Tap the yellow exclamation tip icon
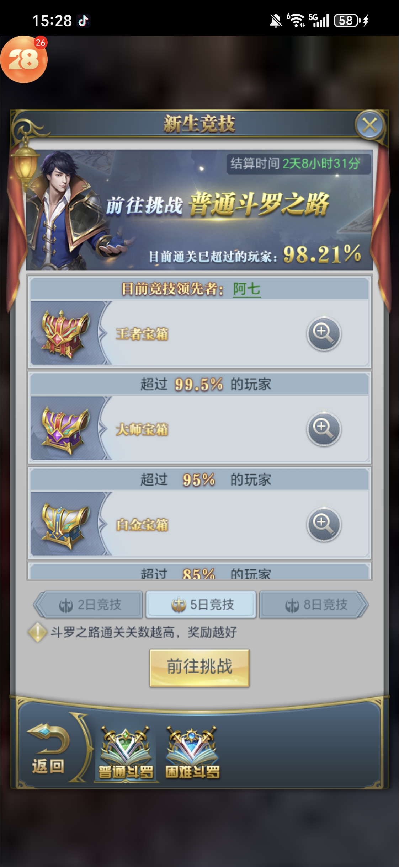 38,633
